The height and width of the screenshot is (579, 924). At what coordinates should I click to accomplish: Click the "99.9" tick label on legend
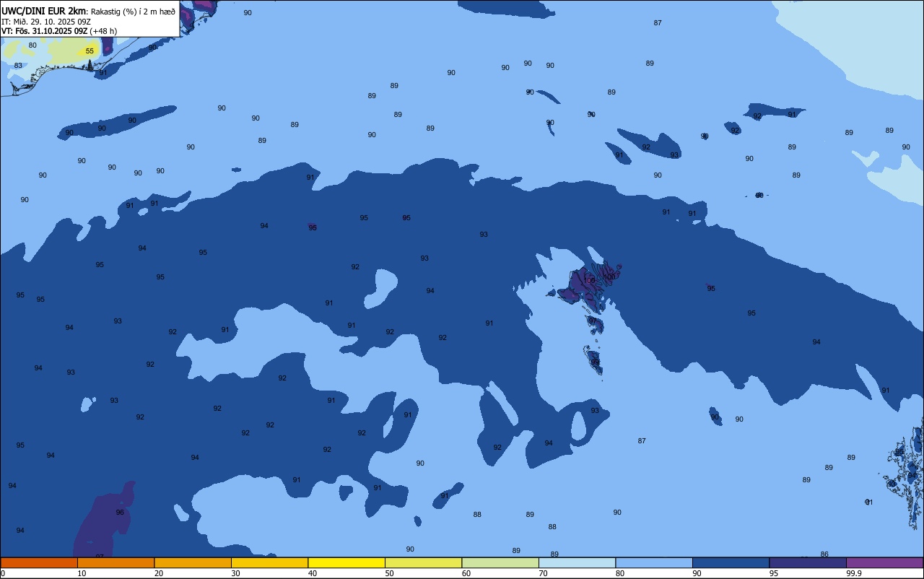(x=855, y=573)
